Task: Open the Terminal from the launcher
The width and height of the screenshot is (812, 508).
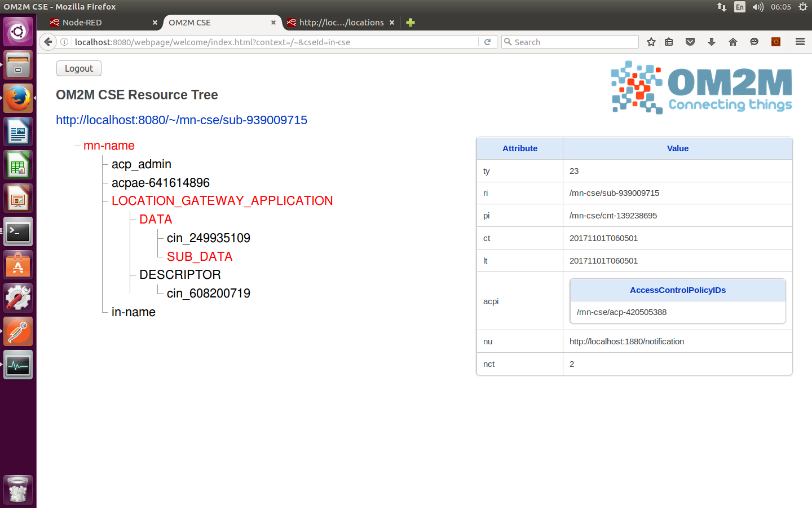Action: [x=18, y=231]
